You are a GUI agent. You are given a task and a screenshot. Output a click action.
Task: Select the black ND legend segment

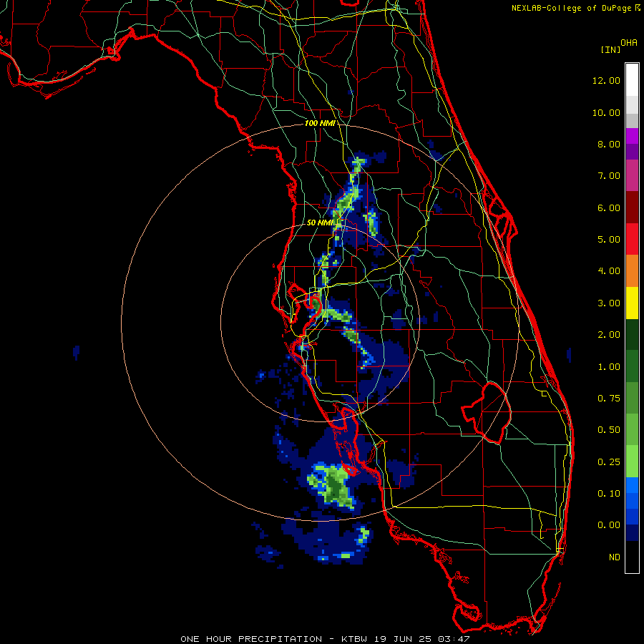click(x=632, y=557)
